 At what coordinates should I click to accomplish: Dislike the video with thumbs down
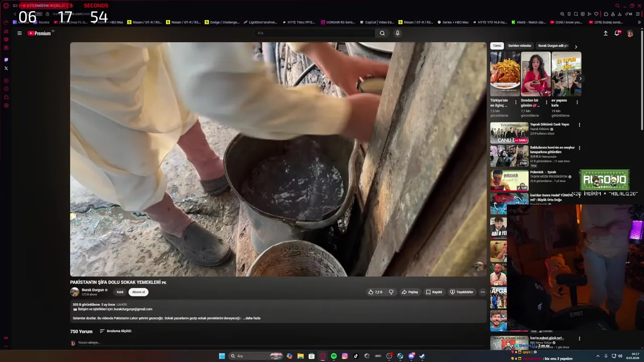pyautogui.click(x=391, y=292)
